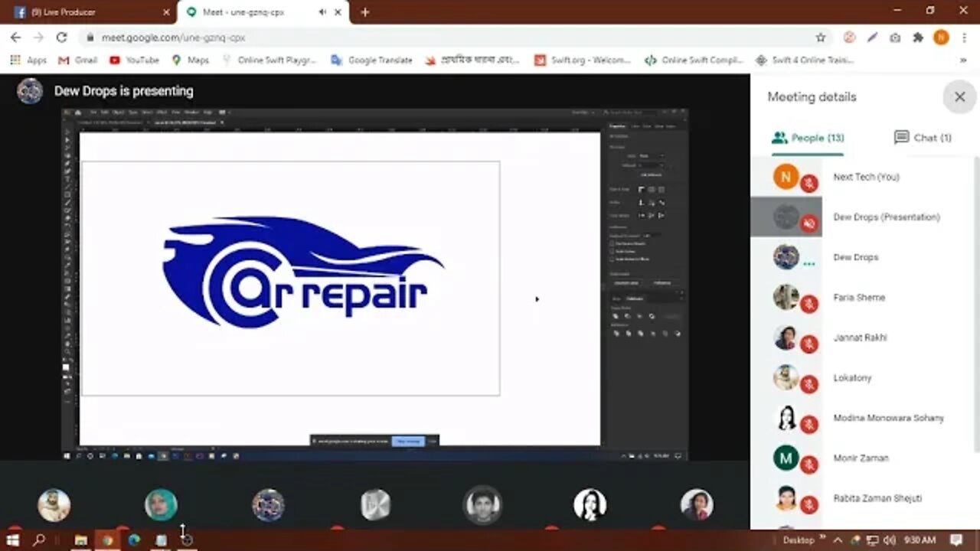Switch to the People (13) tab
Viewport: 980px width, 551px height.
pyautogui.click(x=808, y=138)
